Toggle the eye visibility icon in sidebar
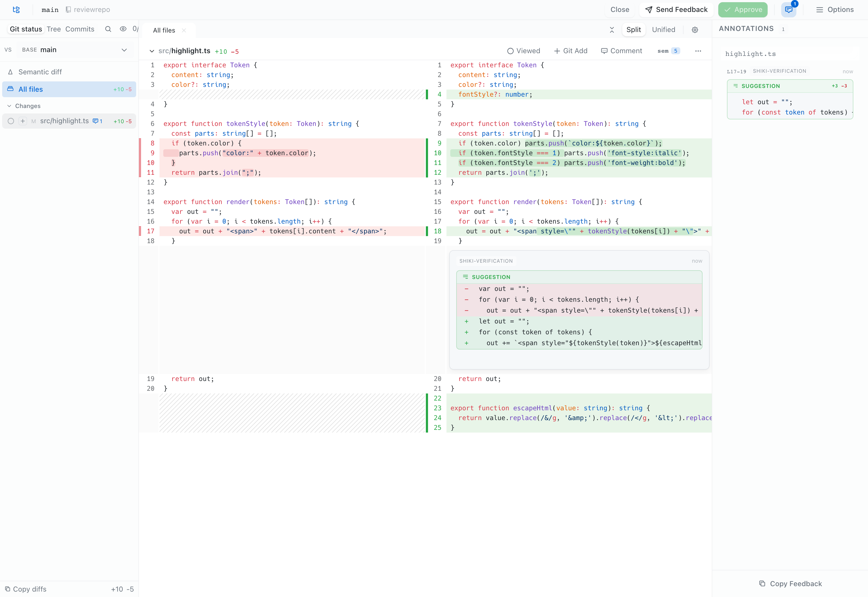Screen dimensions: 868x597 [123, 29]
